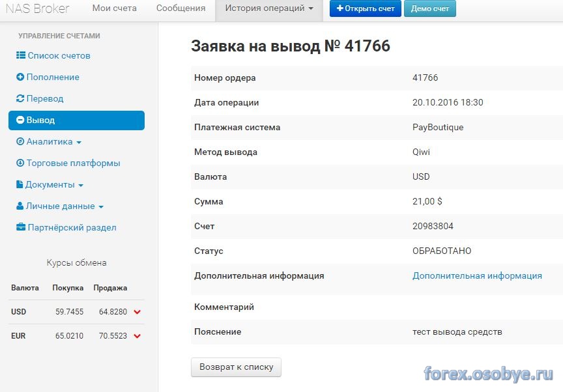This screenshot has height=392, width=563.
Task: Select date value 20.10.2016 18:30
Action: 448,103
